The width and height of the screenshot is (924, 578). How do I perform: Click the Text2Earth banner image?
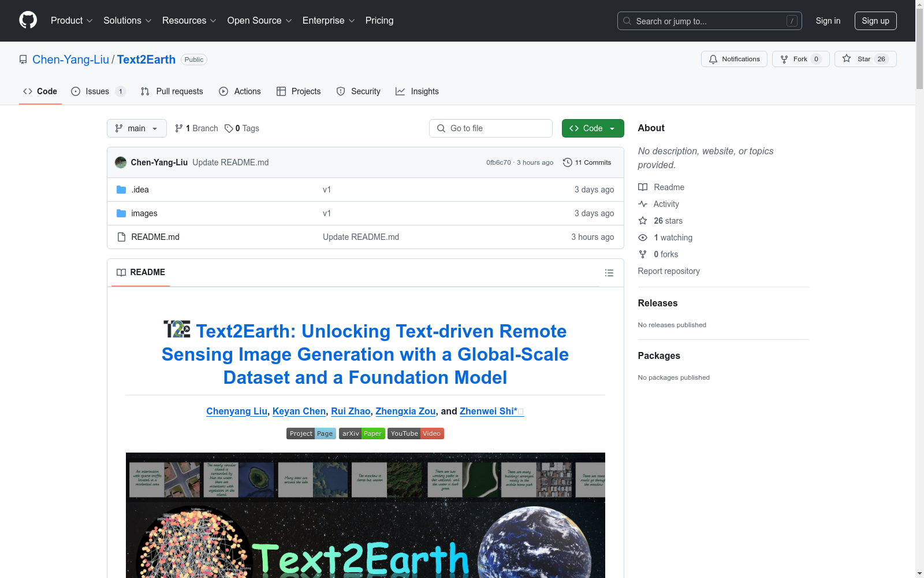(x=366, y=515)
